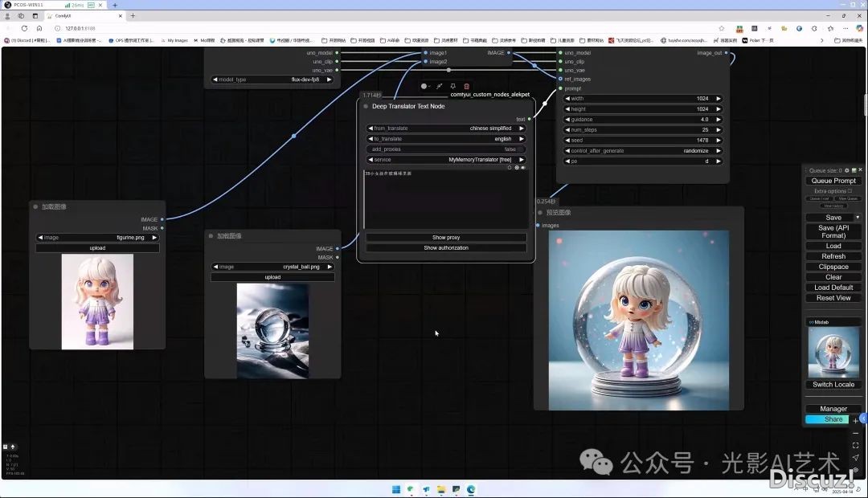Click the browser reload icon
This screenshot has width=868, height=498.
[24, 28]
